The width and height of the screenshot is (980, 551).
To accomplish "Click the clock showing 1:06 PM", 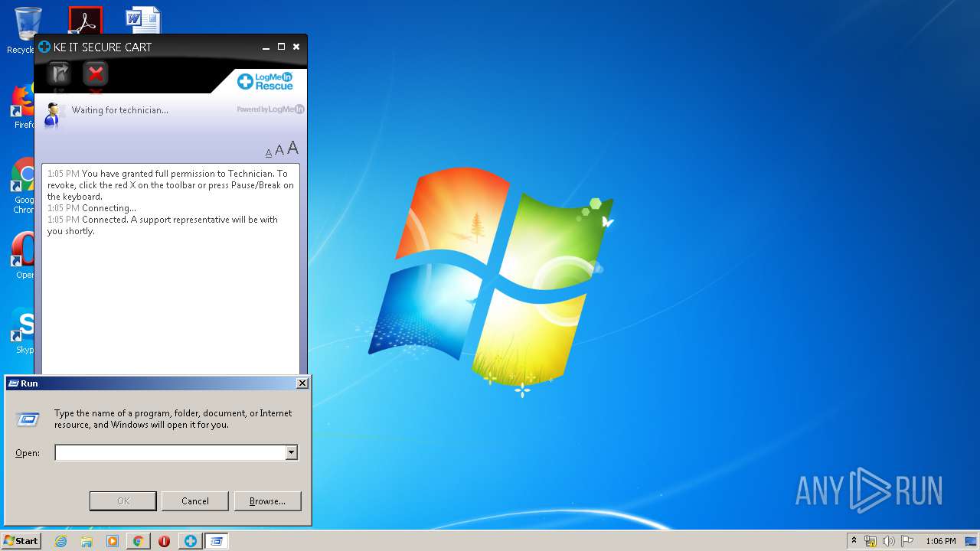I will tap(940, 541).
